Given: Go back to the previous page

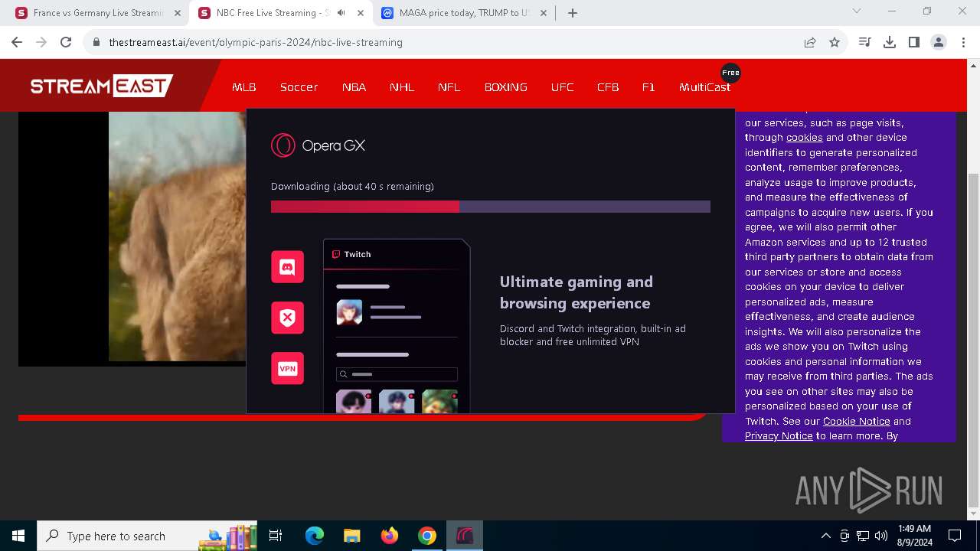Looking at the screenshot, I should [17, 42].
